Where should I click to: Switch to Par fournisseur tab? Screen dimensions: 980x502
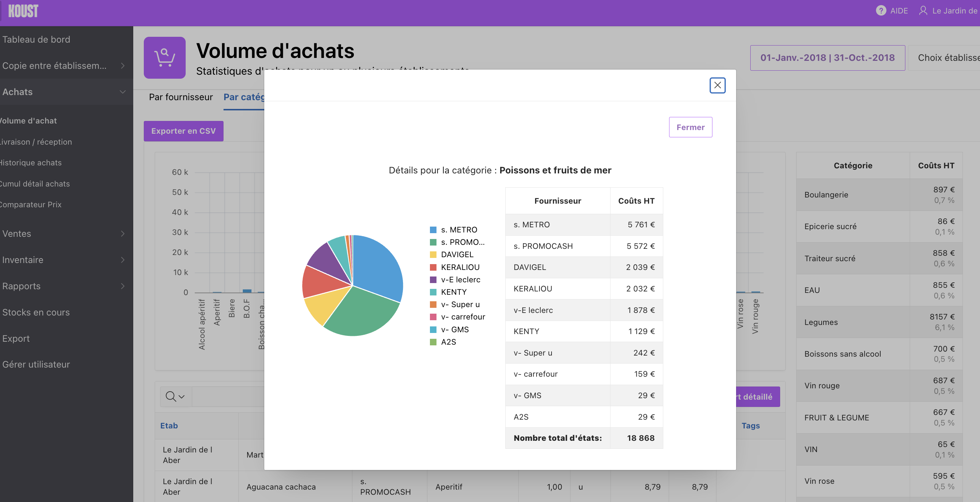pos(181,97)
